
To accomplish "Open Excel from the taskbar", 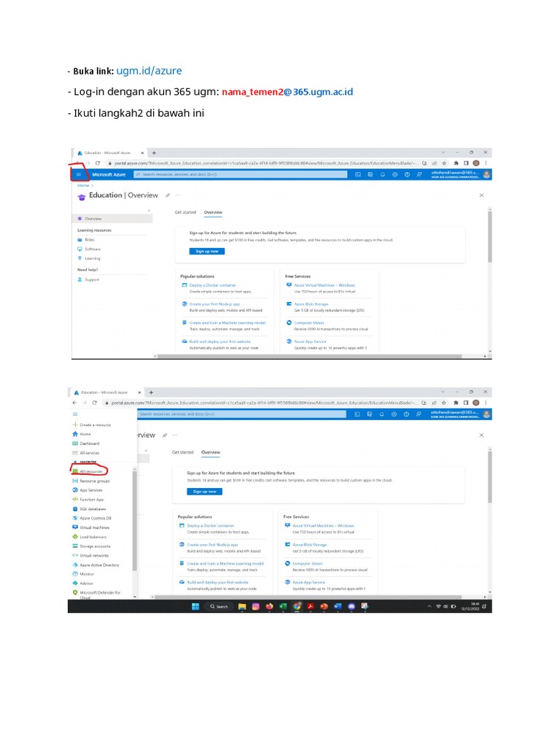I will click(283, 606).
